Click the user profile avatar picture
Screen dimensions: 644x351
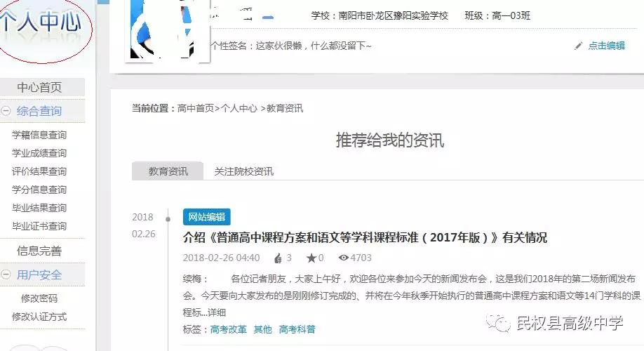(x=166, y=32)
